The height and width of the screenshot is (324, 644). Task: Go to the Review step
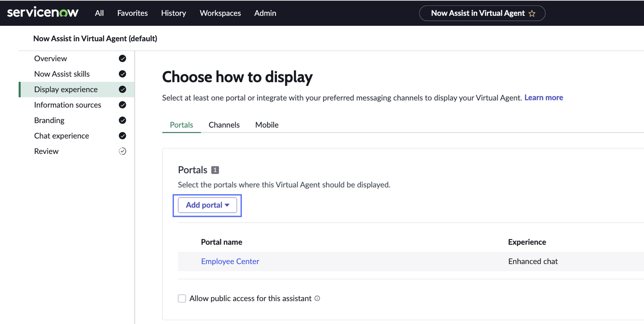(46, 151)
